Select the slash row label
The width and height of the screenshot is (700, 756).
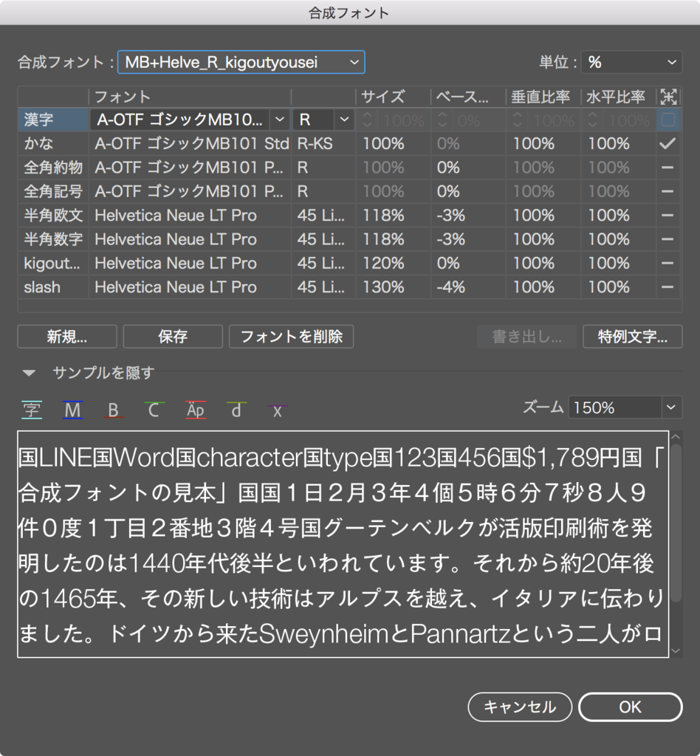coord(42,287)
